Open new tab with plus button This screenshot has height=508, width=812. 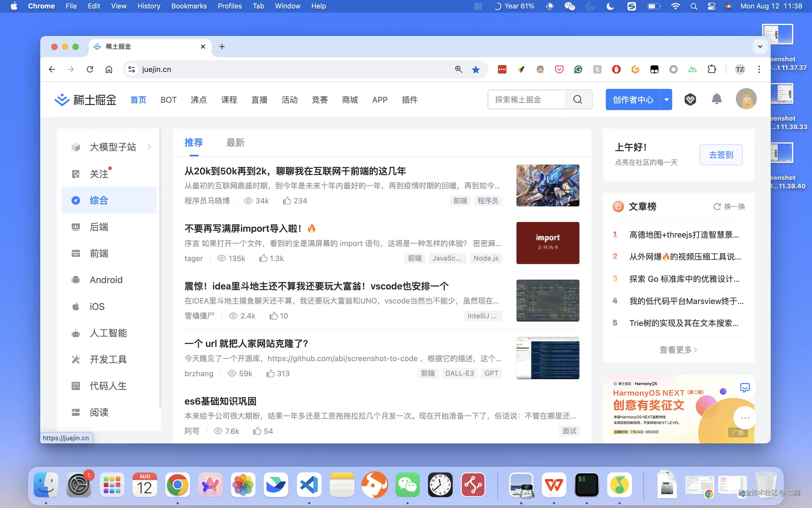222,47
